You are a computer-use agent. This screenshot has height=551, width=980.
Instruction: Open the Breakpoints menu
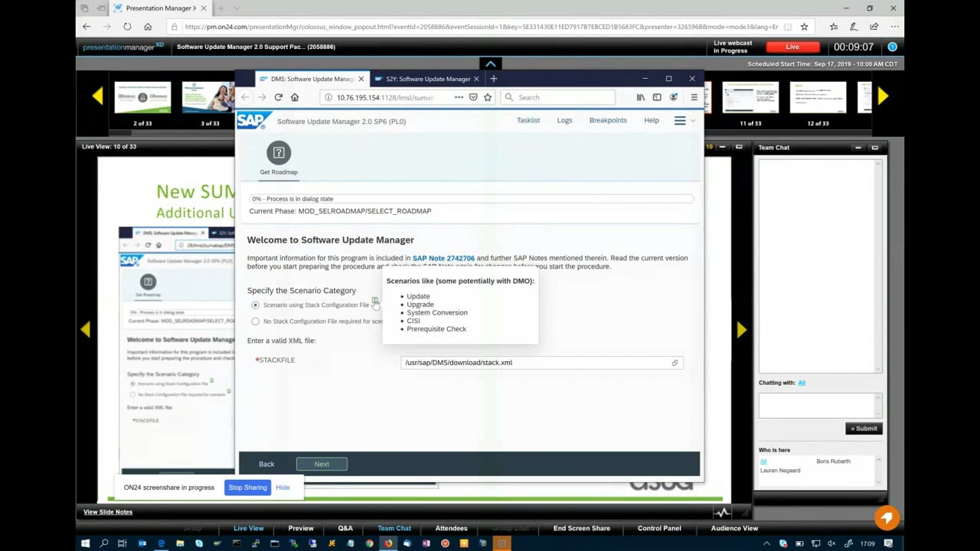(608, 120)
